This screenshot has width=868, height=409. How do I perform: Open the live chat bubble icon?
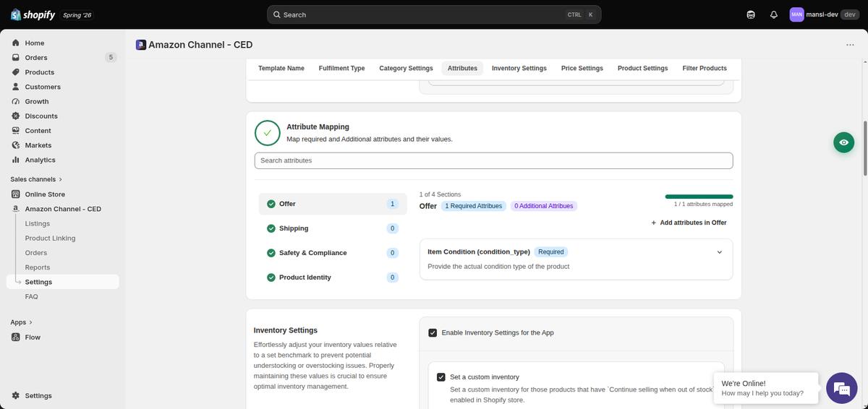(842, 389)
